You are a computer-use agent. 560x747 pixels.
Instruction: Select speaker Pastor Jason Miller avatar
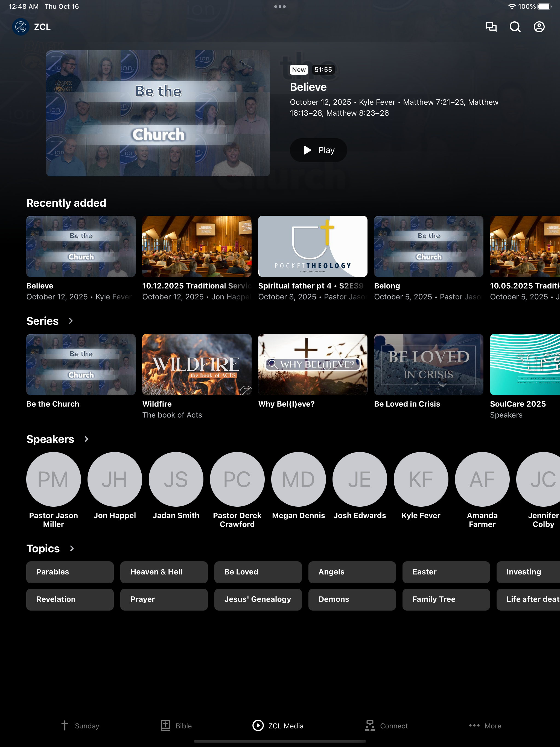tap(54, 479)
